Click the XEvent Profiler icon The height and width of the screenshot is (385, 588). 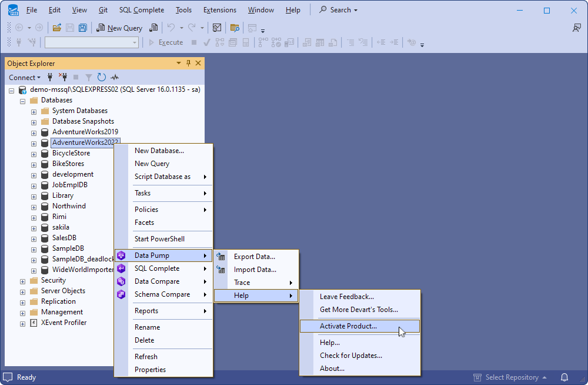34,323
